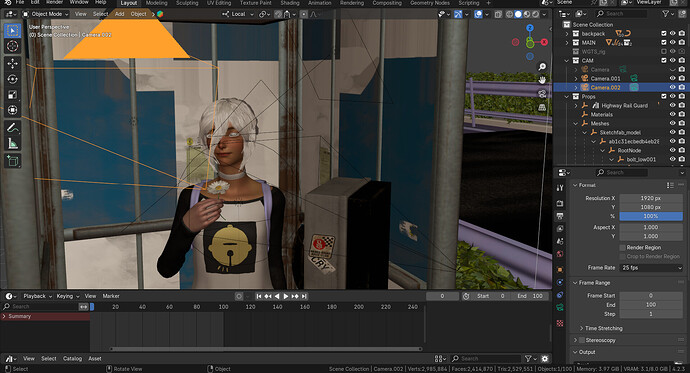Click the viewport zoom magnifier icon
690x373 pixels.
(542, 66)
